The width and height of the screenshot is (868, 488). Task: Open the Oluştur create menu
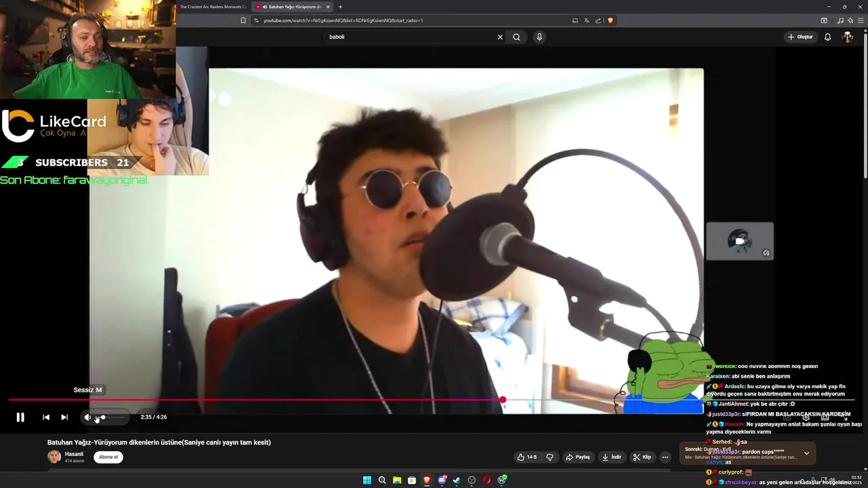(x=800, y=37)
